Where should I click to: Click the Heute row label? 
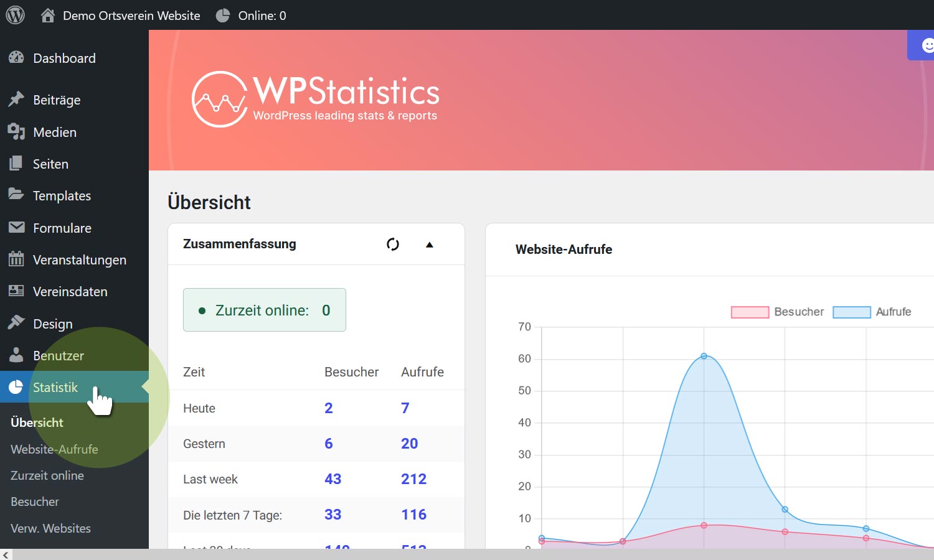199,408
